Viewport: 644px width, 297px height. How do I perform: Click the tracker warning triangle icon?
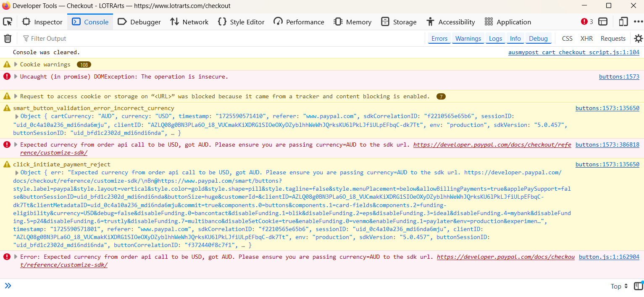7,96
